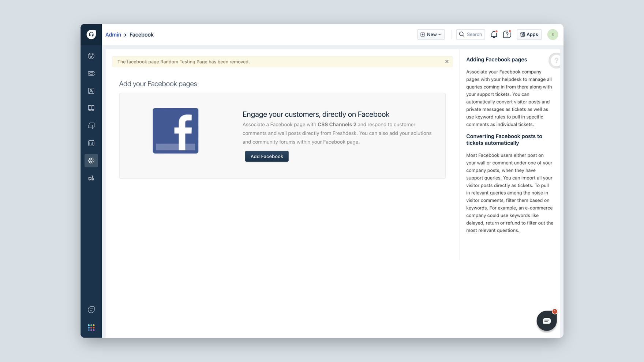644x362 pixels.
Task: Click the Add Facebook button
Action: tap(267, 156)
